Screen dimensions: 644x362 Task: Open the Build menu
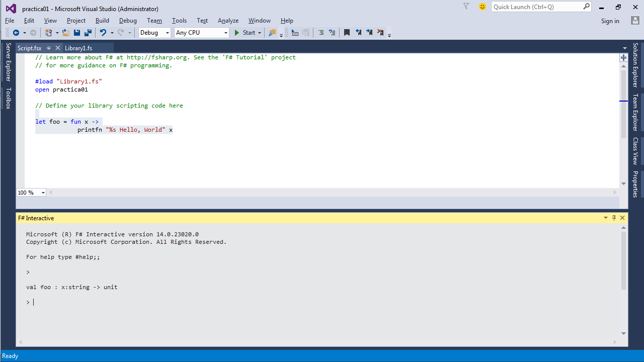102,21
